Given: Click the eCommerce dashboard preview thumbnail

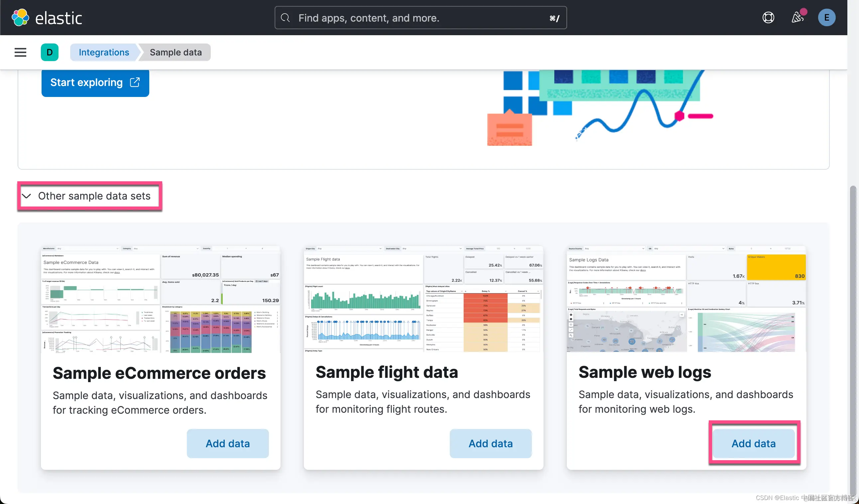Looking at the screenshot, I should tap(160, 300).
